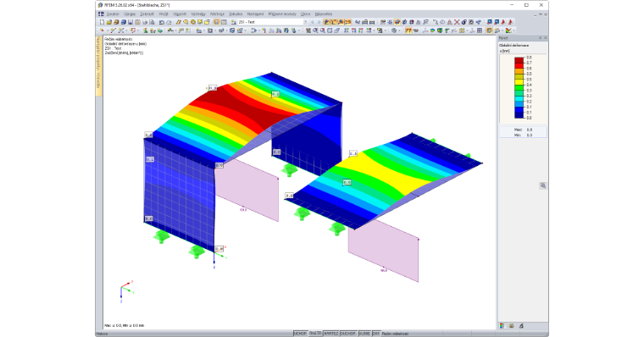Viewport: 644px width, 337px height.
Task: Click the Redo arrow icon
Action: [x=169, y=22]
